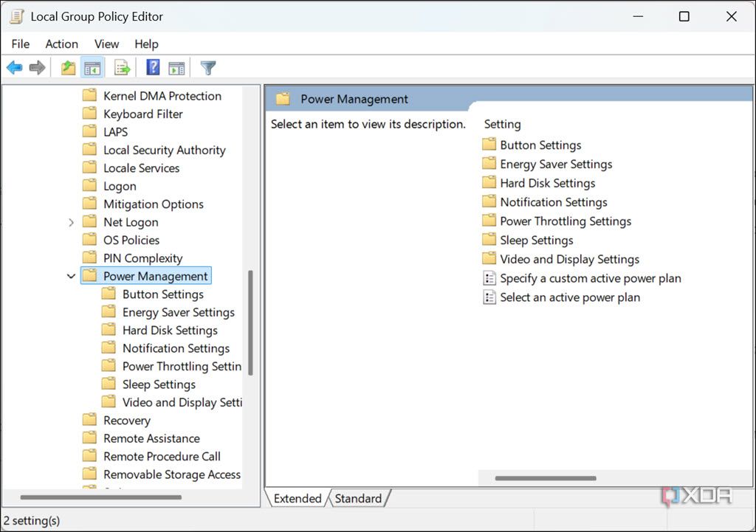Select Sleep Settings in left tree

[159, 384]
